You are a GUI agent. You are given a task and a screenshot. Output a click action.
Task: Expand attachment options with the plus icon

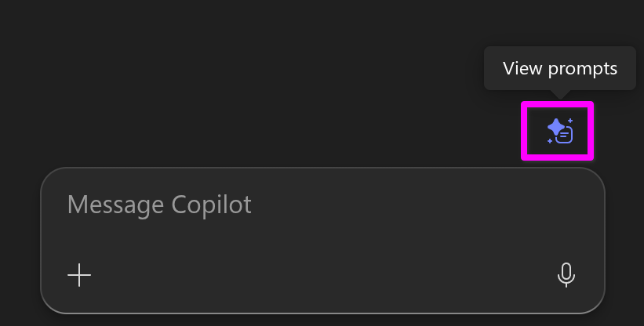(x=79, y=275)
